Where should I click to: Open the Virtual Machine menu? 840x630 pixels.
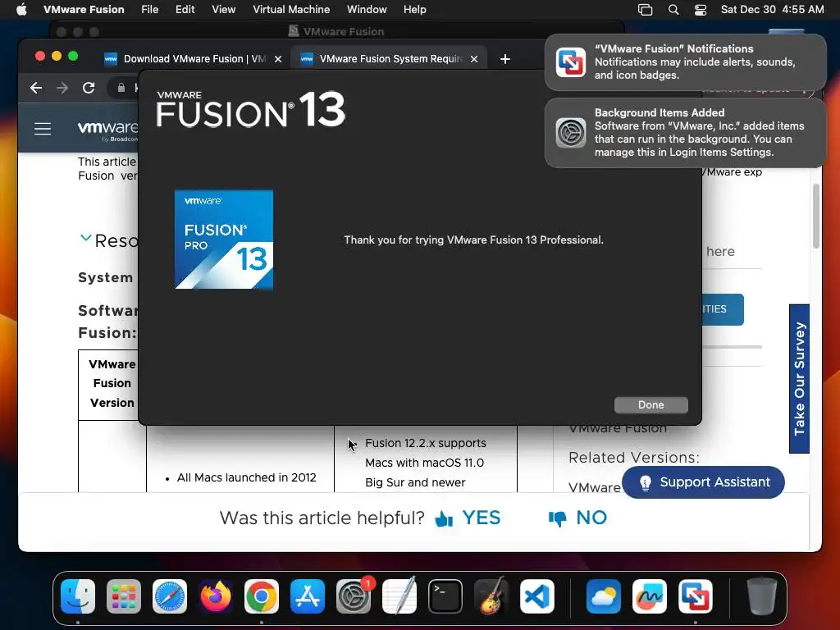point(291,10)
